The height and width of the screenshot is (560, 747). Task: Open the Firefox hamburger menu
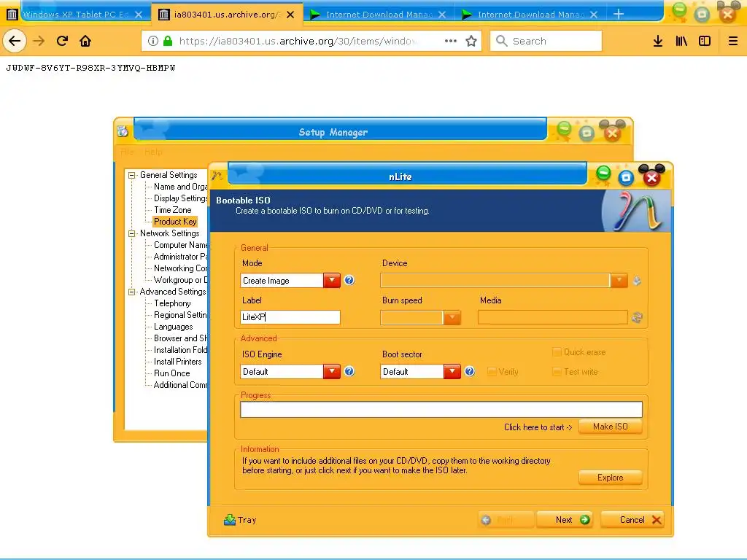tap(733, 41)
